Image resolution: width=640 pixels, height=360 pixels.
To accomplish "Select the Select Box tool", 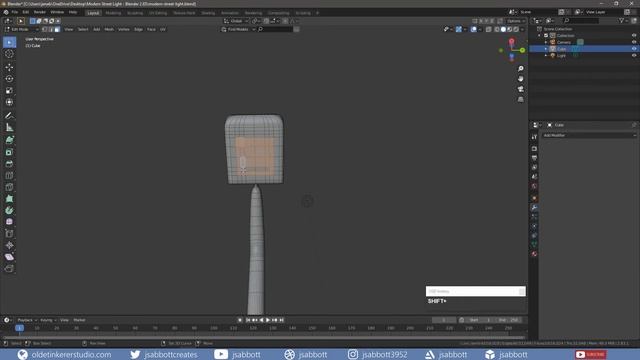I will pos(9,42).
